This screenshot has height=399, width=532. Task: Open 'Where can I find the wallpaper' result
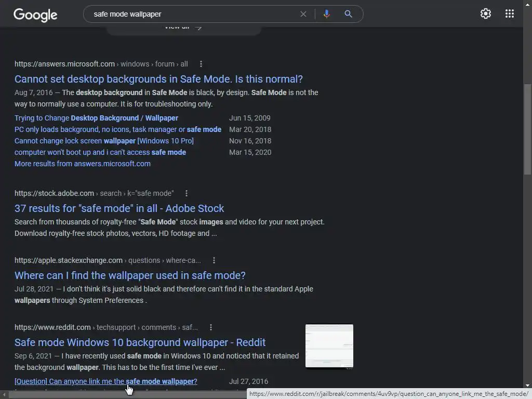(x=130, y=275)
